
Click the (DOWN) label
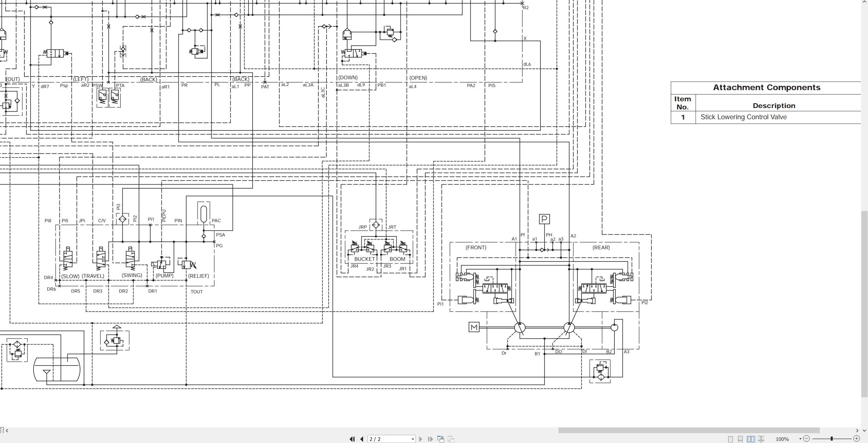pyautogui.click(x=348, y=78)
